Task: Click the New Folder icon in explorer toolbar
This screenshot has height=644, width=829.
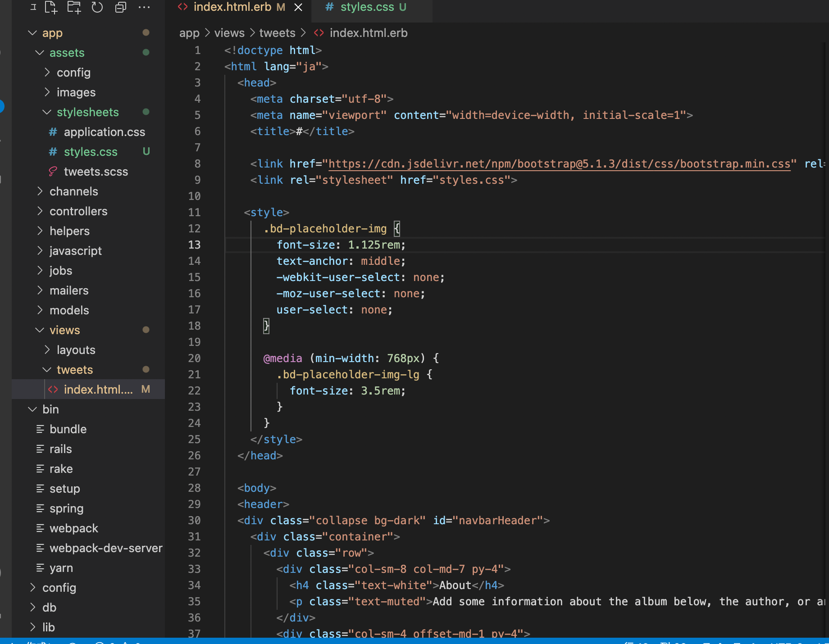Action: (74, 7)
